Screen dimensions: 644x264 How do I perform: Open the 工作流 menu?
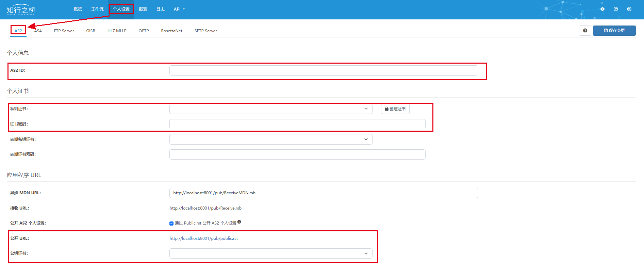[97, 9]
